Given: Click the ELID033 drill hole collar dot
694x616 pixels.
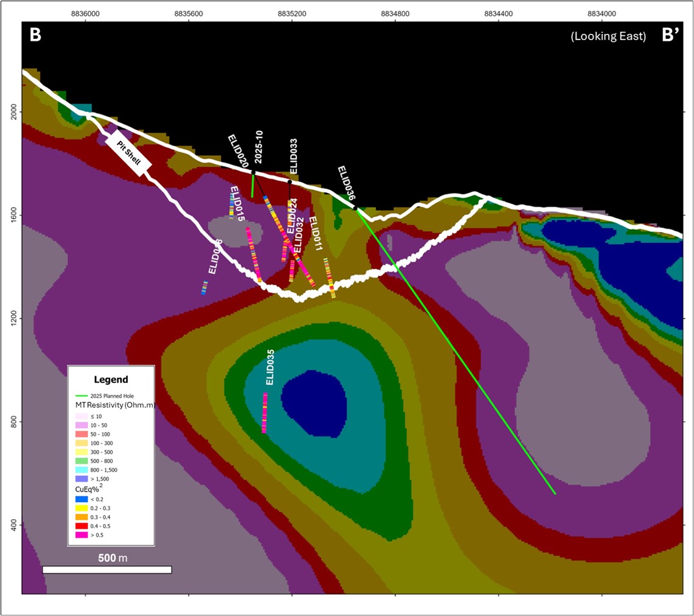Looking at the screenshot, I should pyautogui.click(x=290, y=181).
